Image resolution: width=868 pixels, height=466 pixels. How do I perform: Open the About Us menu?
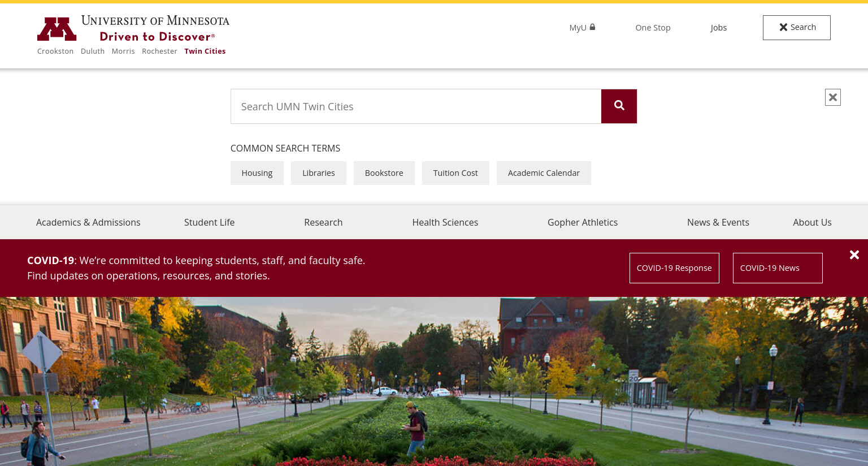812,222
